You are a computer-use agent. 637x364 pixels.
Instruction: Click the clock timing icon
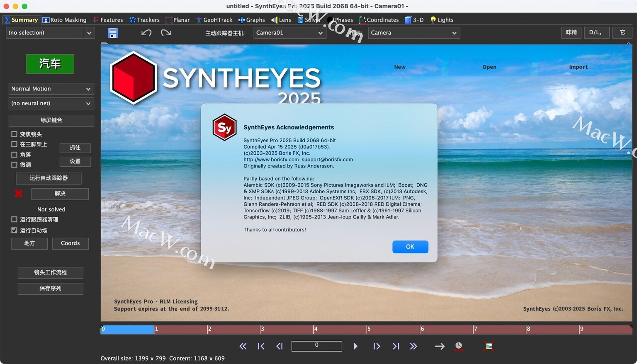[x=459, y=346]
